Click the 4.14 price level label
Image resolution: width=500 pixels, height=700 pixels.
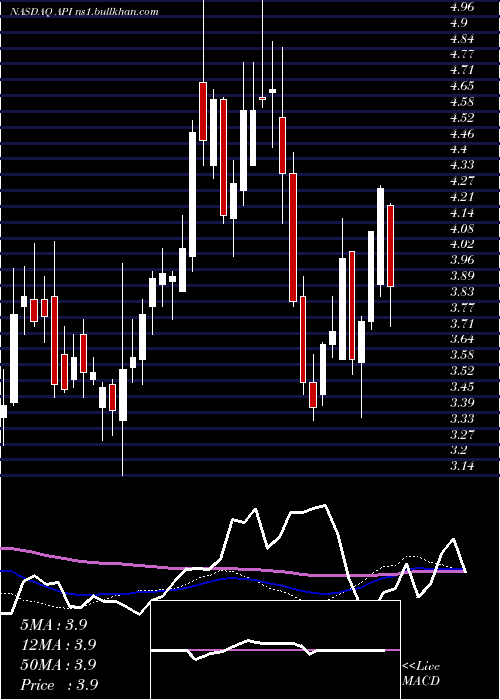point(464,213)
